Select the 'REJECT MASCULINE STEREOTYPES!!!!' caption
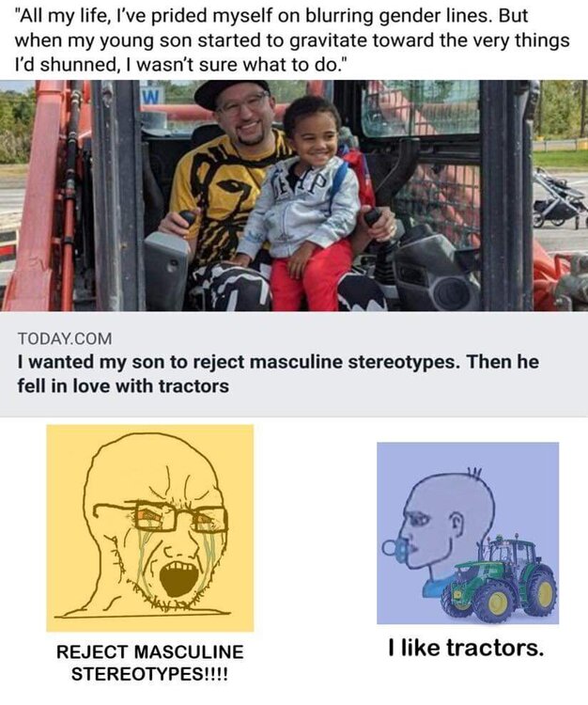This screenshot has height=705, width=588. coord(149,663)
